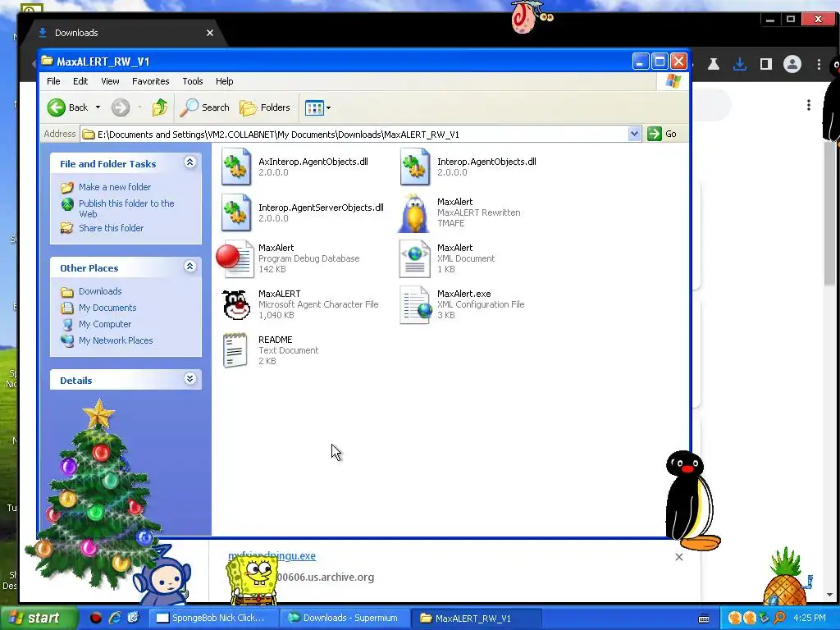The image size is (840, 630).
Task: Collapse File and Folder Tasks panel
Action: 189,162
